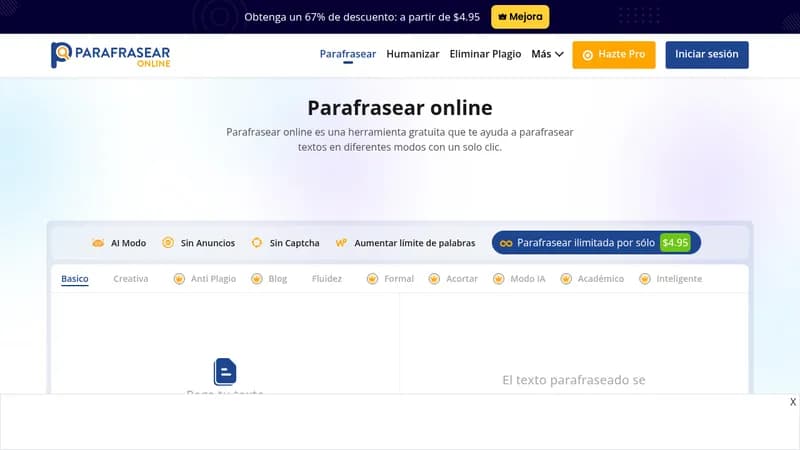Close the bottom ad banner with X

[x=793, y=402]
